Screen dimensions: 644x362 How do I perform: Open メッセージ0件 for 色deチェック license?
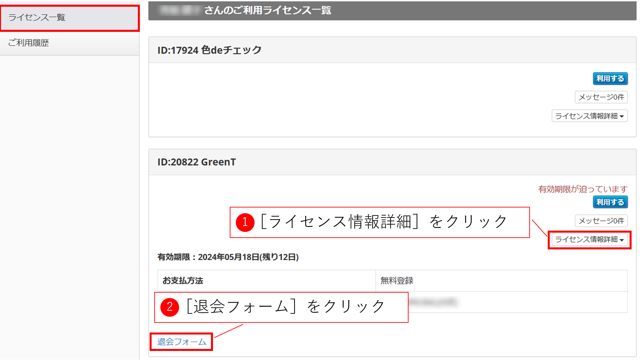601,97
